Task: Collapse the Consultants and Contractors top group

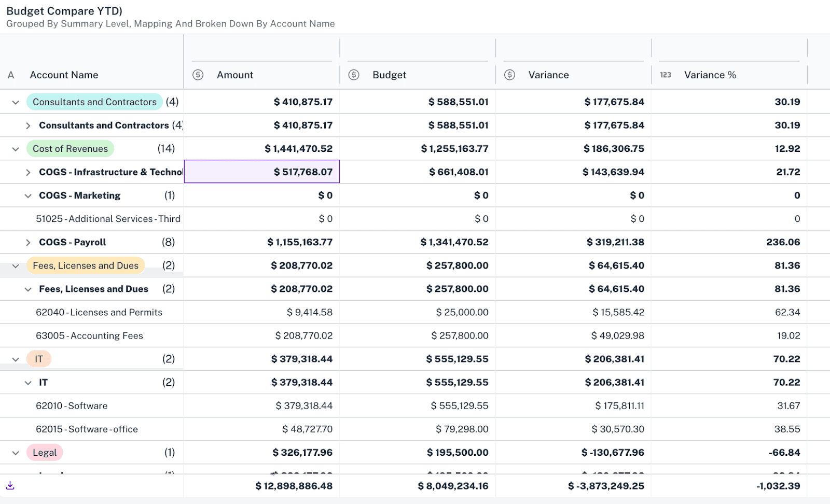Action: click(x=16, y=102)
